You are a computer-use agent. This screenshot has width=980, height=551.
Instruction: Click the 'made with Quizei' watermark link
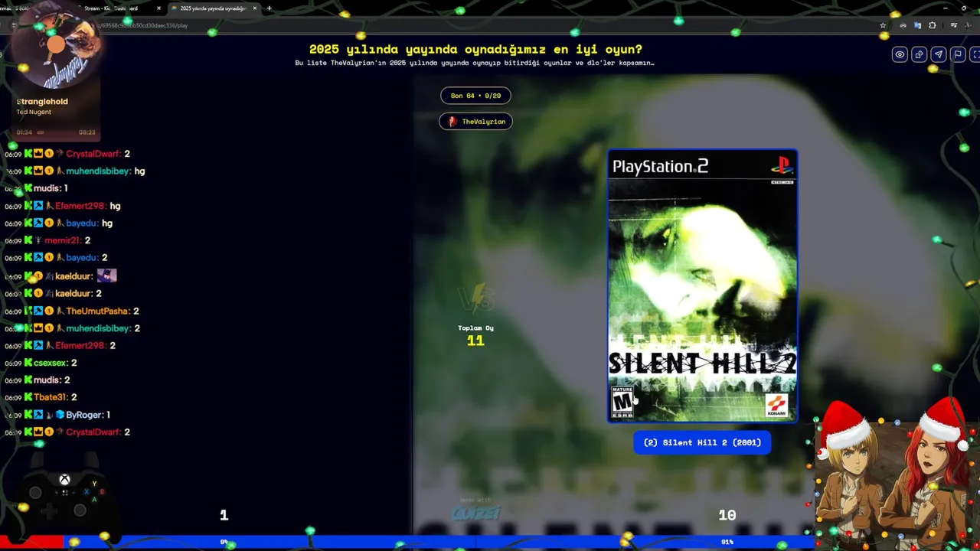coord(475,510)
